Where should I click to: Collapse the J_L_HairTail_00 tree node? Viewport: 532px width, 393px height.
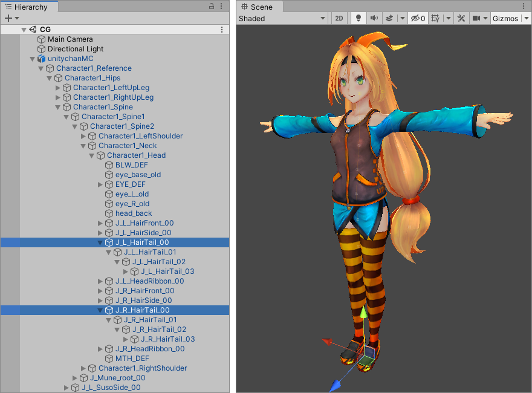tap(100, 242)
